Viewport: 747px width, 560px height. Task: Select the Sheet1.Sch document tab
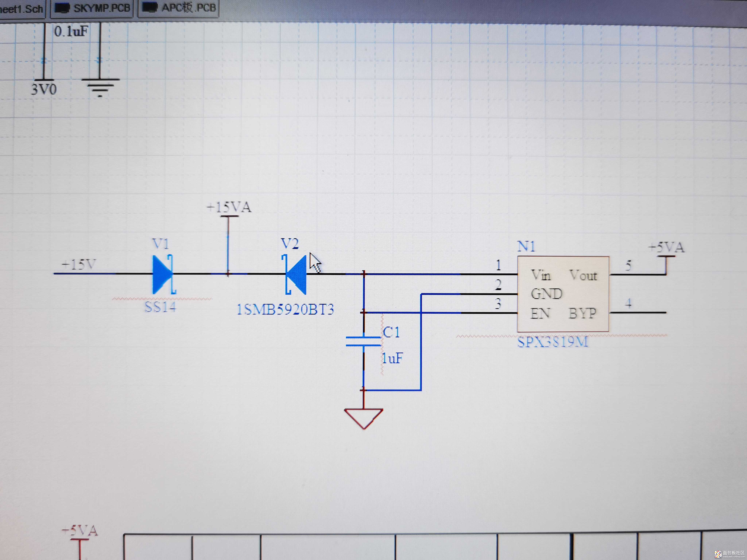click(x=22, y=9)
